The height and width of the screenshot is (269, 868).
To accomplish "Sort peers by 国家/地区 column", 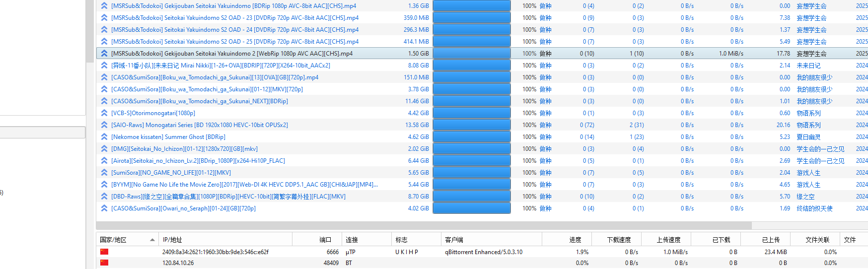I will pyautogui.click(x=127, y=240).
